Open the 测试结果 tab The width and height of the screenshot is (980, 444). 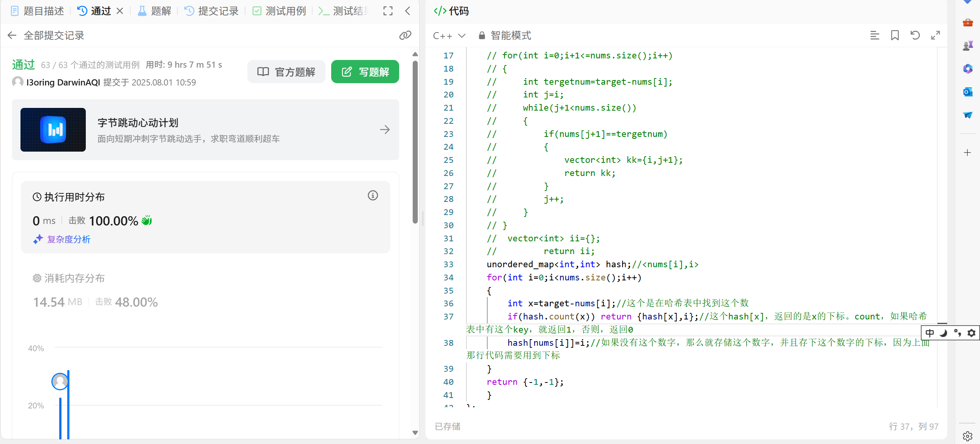coord(344,11)
